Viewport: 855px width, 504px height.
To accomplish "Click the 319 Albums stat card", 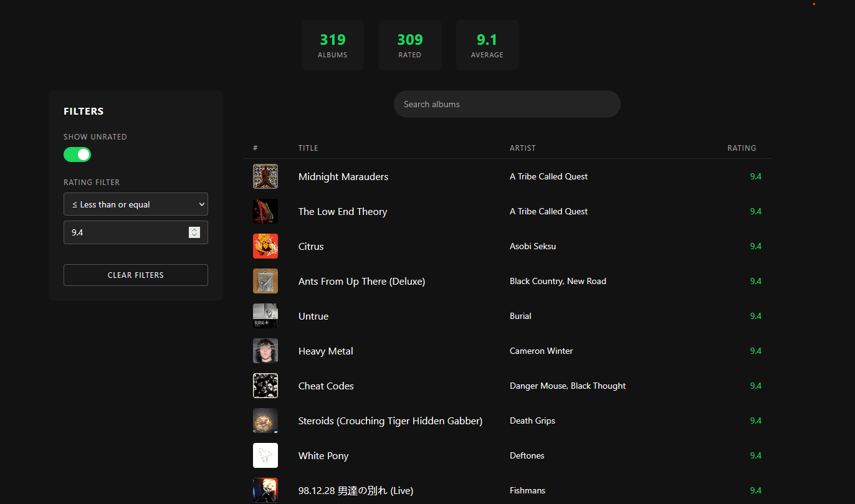I will (333, 45).
